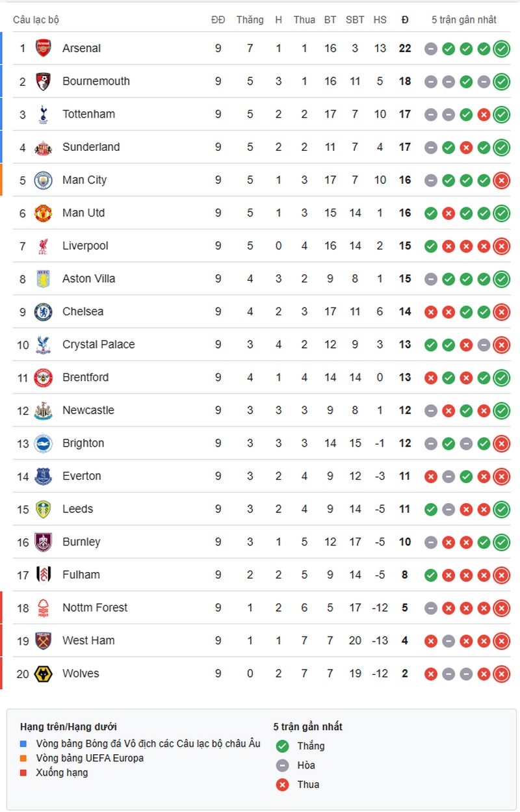This screenshot has height=812, width=520.
Task: Click Arsenal's most recent win icon
Action: point(501,48)
